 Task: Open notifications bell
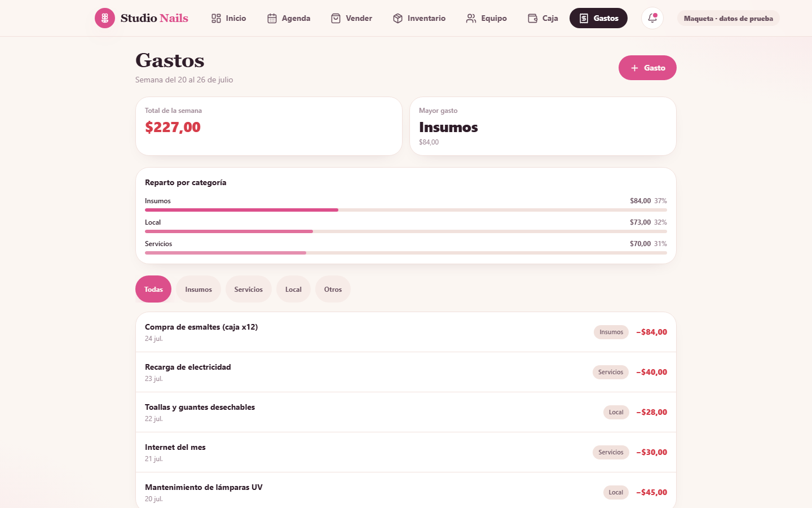652,18
